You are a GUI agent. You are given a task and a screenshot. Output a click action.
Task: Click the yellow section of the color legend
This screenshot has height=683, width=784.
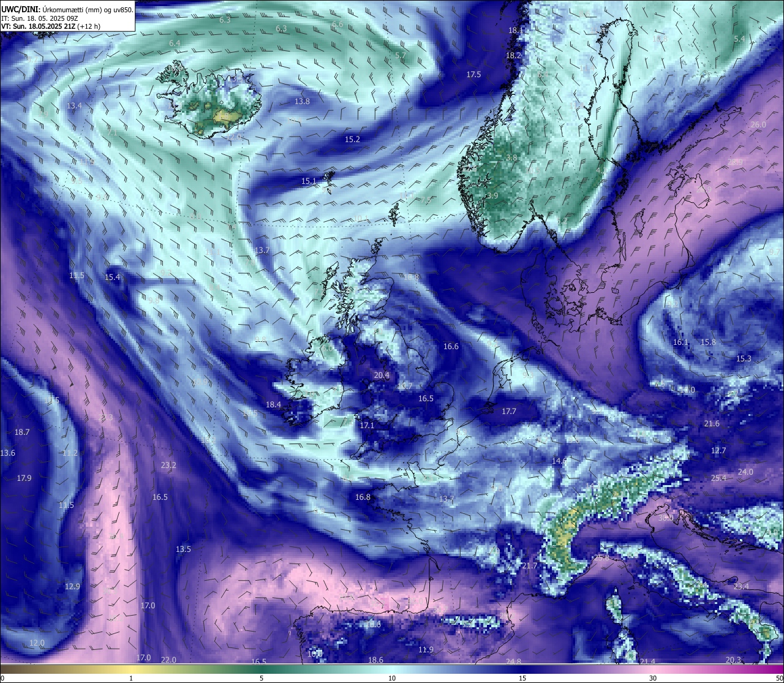click(x=132, y=670)
